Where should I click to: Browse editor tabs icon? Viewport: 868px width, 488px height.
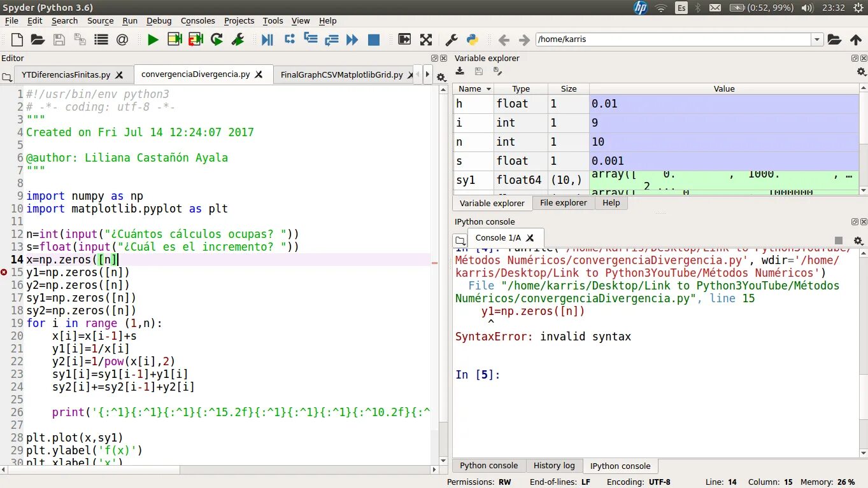7,77
